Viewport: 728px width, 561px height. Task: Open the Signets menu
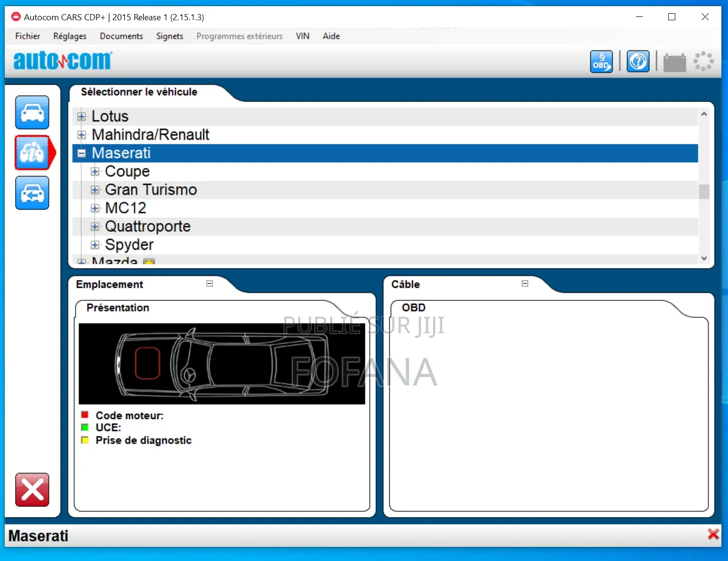(x=170, y=36)
